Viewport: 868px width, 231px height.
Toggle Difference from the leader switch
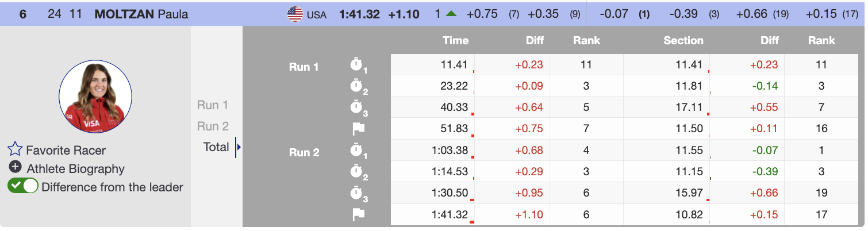(23, 187)
